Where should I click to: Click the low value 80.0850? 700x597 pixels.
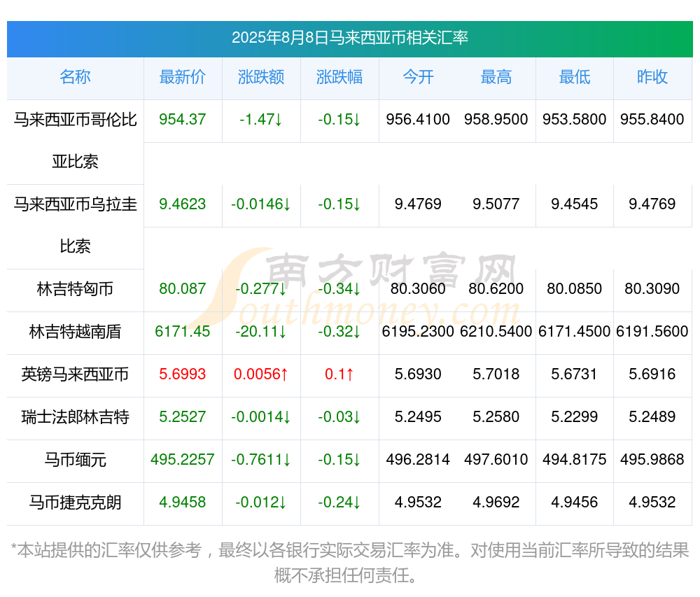pos(575,288)
